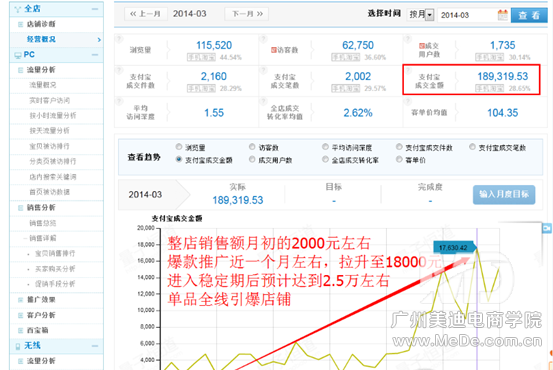Image resolution: width=553 pixels, height=370 pixels.
Task: Go to next month with 下一月
Action: 247,14
